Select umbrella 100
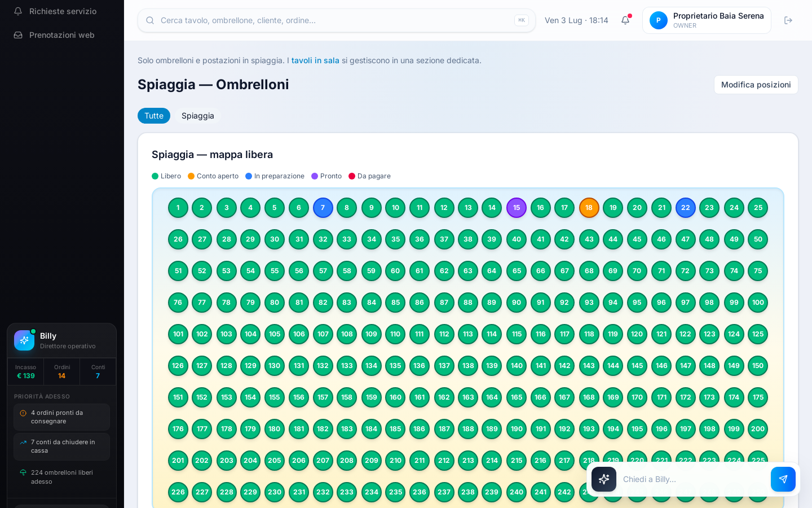The width and height of the screenshot is (812, 508). (758, 303)
